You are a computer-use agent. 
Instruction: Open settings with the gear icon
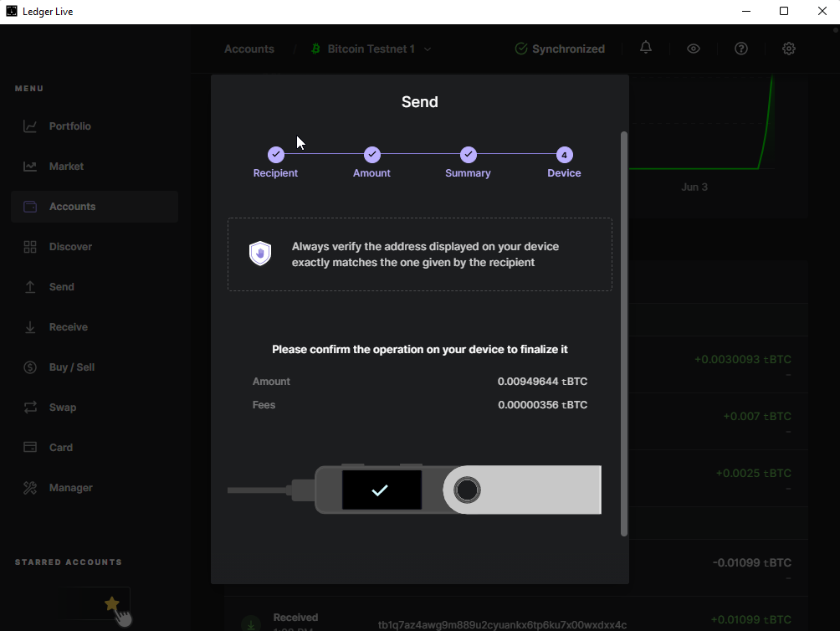tap(789, 49)
